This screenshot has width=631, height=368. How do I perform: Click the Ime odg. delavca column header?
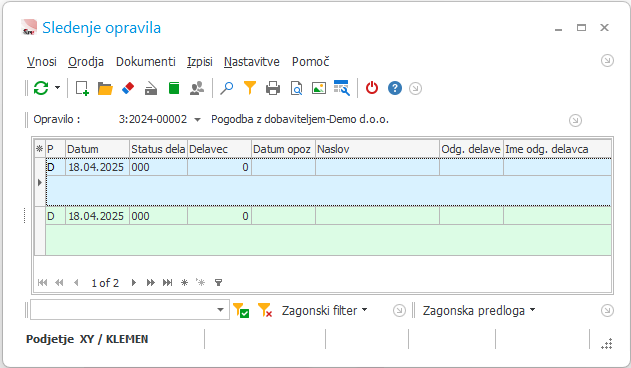click(x=557, y=149)
